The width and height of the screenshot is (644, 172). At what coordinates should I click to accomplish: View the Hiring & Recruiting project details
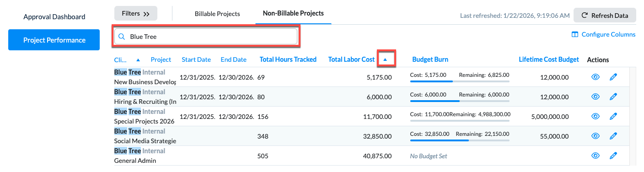pos(595,97)
